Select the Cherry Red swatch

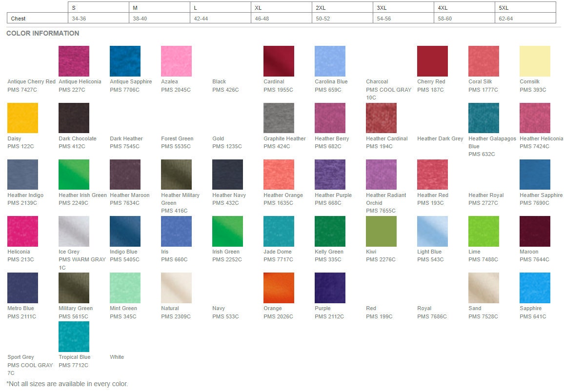(x=432, y=61)
